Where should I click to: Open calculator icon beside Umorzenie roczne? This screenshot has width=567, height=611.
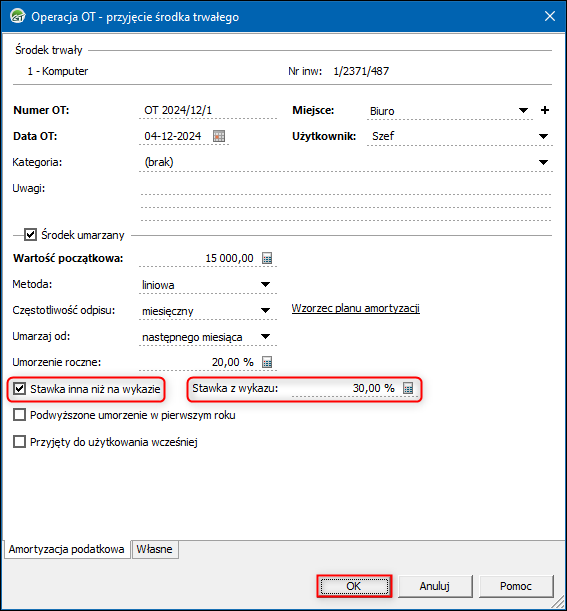point(267,362)
